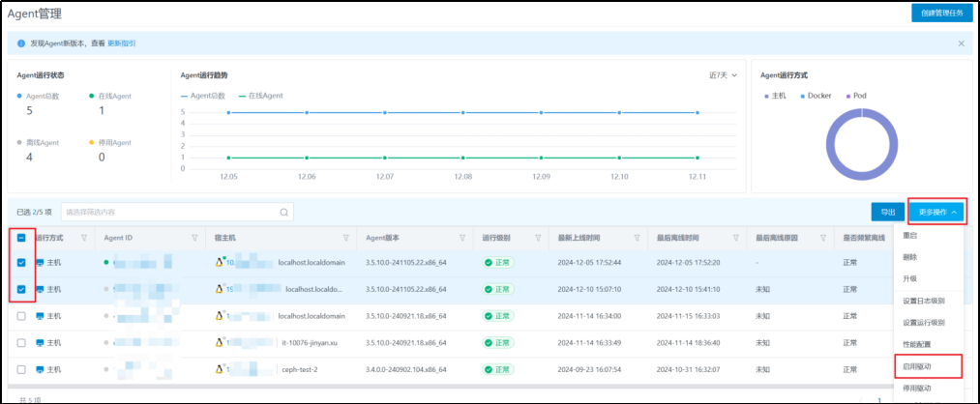Open the 运行级别 column filter icon

538,238
